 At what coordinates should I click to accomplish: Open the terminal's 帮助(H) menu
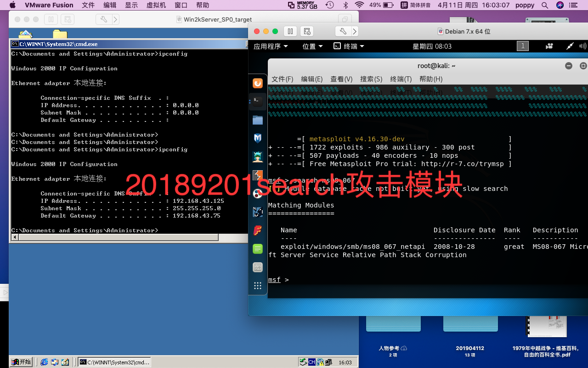click(431, 79)
